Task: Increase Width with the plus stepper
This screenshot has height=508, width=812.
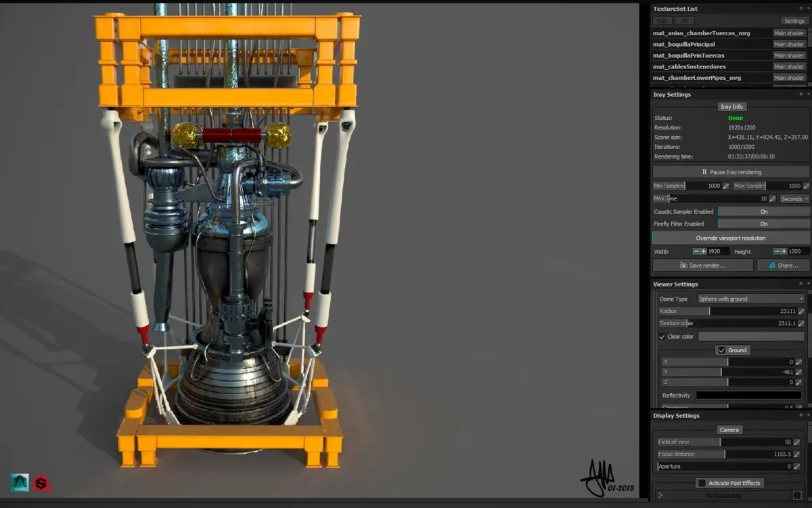Action: tap(703, 251)
